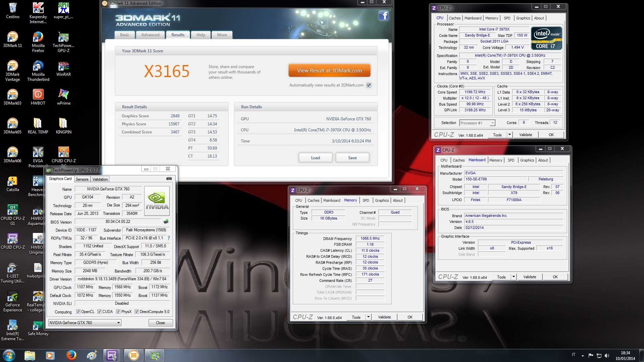Switch to the Advanced tab in 3DMark 11
The width and height of the screenshot is (644, 362).
pyautogui.click(x=150, y=35)
